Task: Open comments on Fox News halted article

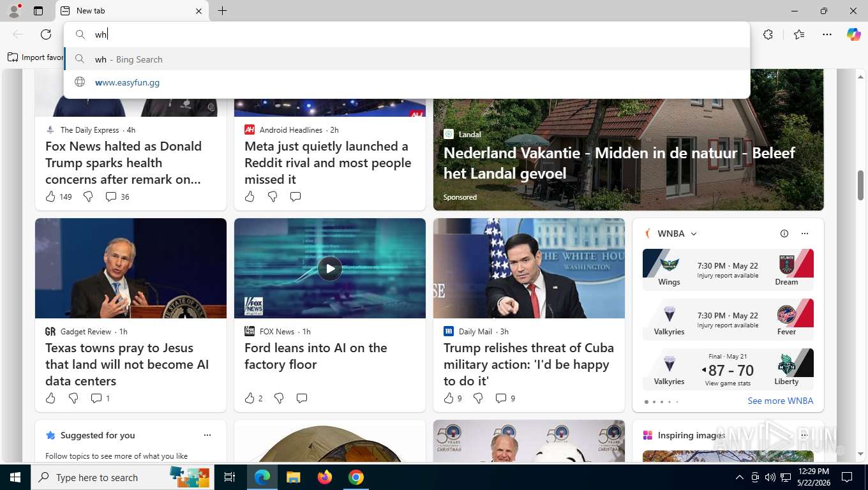Action: point(110,197)
